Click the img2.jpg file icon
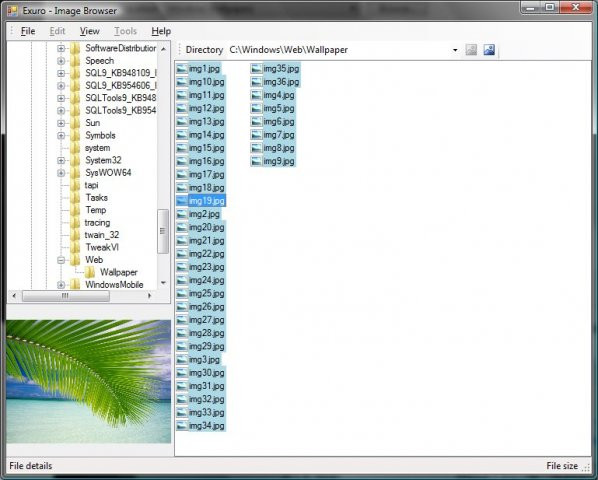This screenshot has height=480, width=598. (x=182, y=214)
